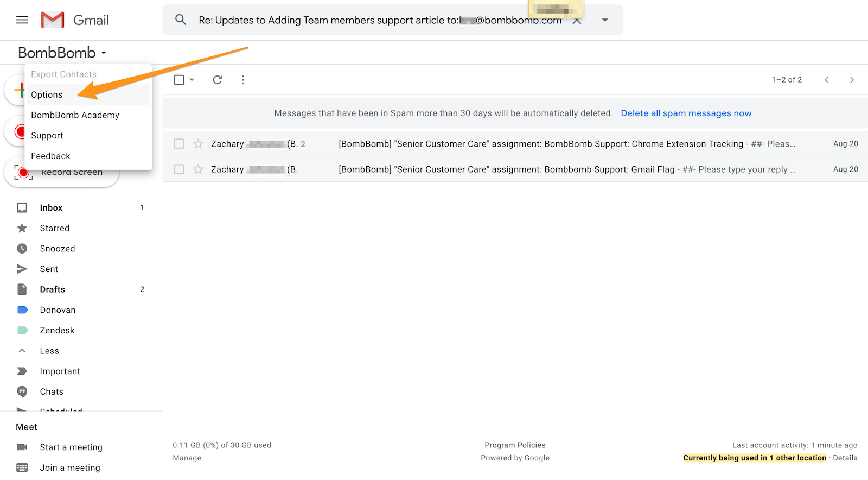Open select-all checkbox dropdown arrow
868x480 pixels.
[192, 80]
